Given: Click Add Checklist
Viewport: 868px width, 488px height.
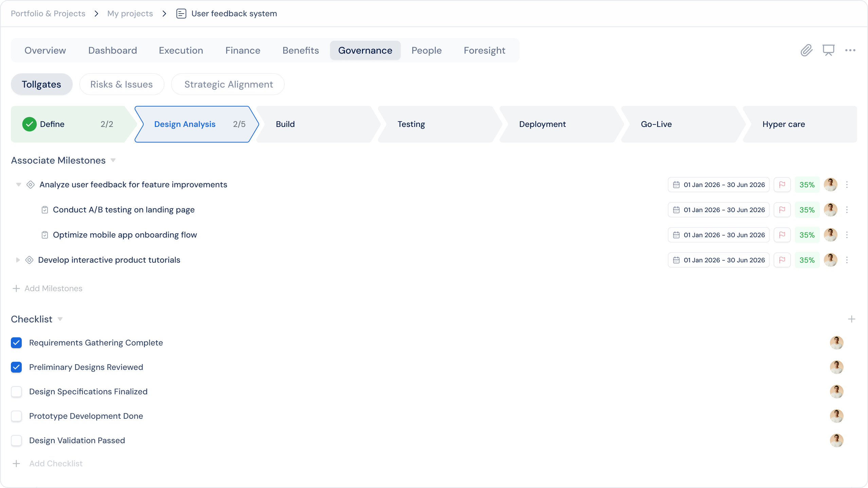Looking at the screenshot, I should click(x=48, y=464).
